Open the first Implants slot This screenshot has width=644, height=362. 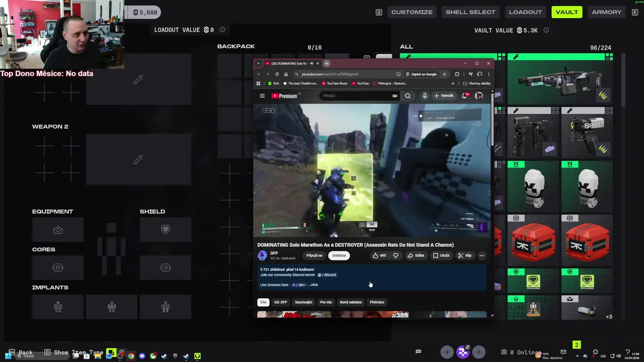58,307
